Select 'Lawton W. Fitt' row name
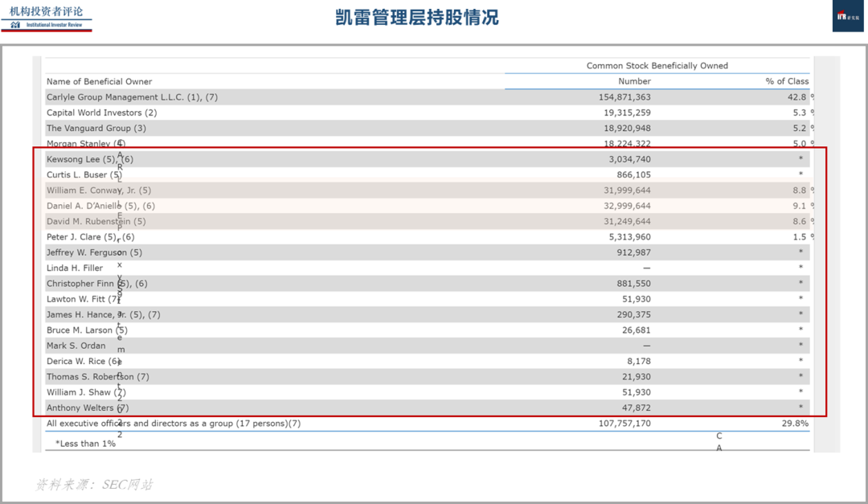 [x=83, y=298]
